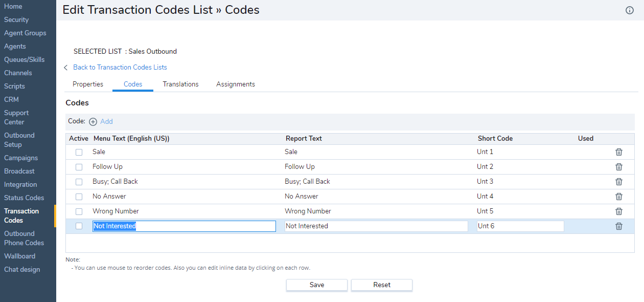Viewport: 644px width, 302px height.
Task: Trash the Wrong Number code
Action: [618, 211]
